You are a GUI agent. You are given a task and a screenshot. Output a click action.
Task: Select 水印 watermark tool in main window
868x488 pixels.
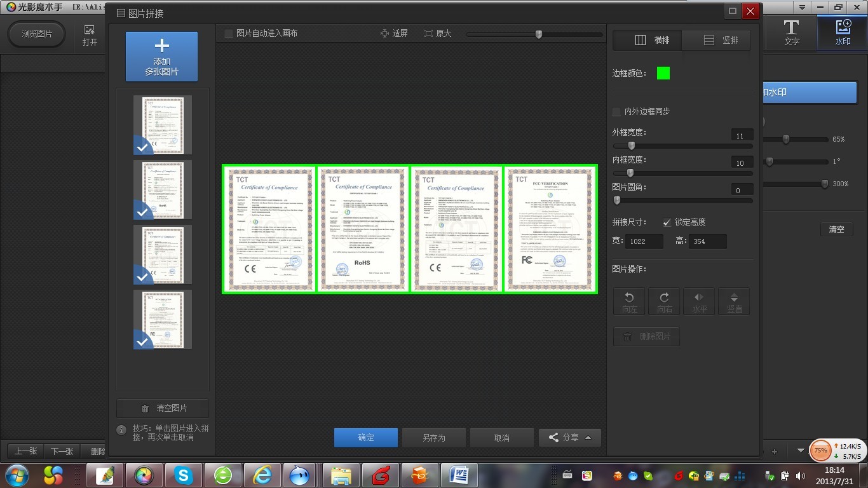coord(843,33)
